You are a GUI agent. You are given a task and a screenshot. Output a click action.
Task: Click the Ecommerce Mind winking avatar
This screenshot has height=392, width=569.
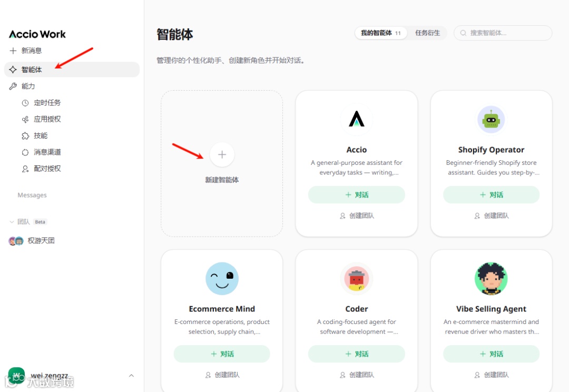tap(222, 278)
